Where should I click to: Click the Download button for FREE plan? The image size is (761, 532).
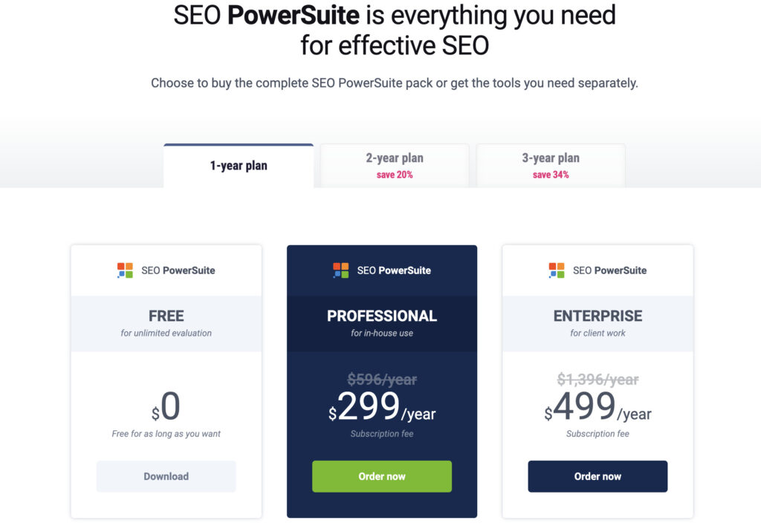click(x=166, y=476)
